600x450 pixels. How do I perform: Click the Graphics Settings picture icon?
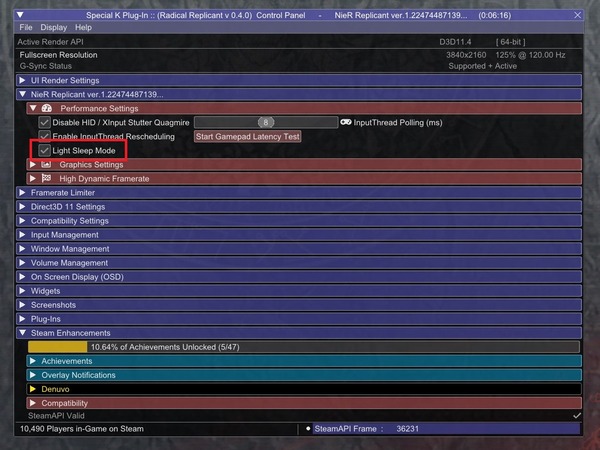pyautogui.click(x=46, y=164)
